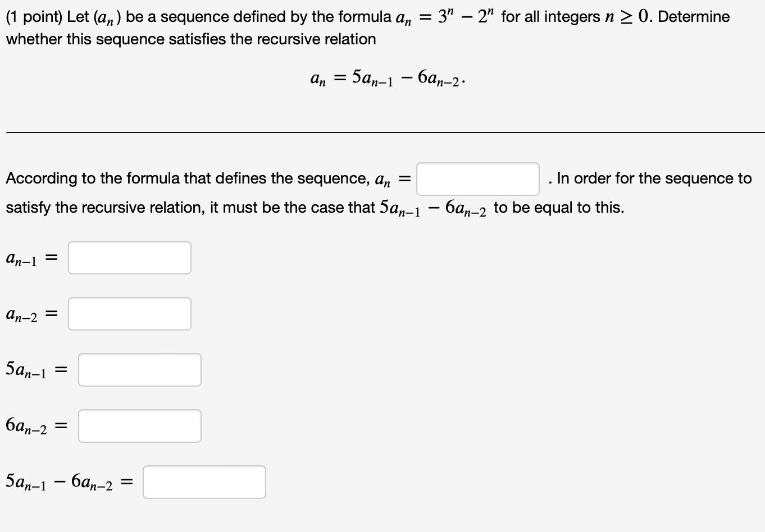Select the a_n-2 label text
Screen dimensions: 765x532
pos(25,314)
